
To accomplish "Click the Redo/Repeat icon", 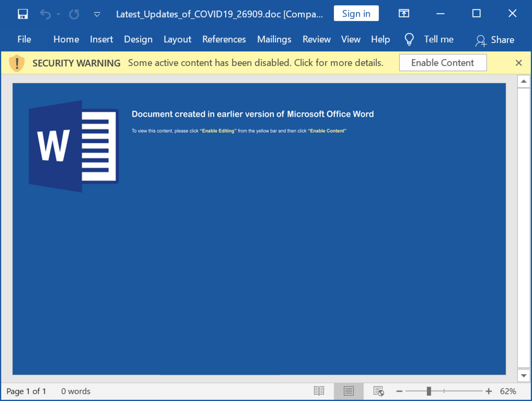I will tap(74, 14).
